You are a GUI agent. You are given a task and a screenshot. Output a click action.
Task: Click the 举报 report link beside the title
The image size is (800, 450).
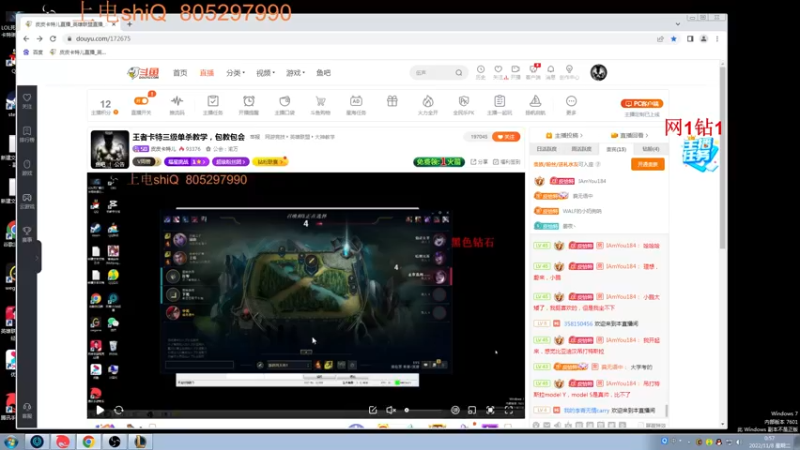point(255,137)
